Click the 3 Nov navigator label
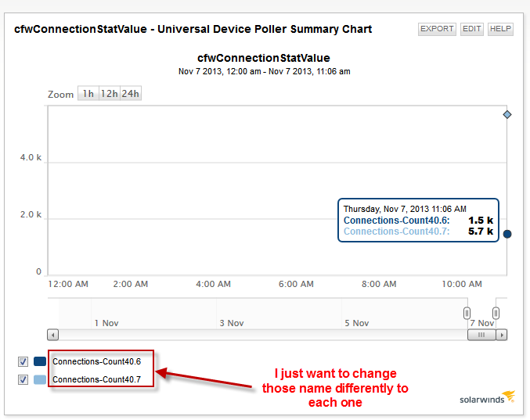530x420 pixels. [232, 323]
